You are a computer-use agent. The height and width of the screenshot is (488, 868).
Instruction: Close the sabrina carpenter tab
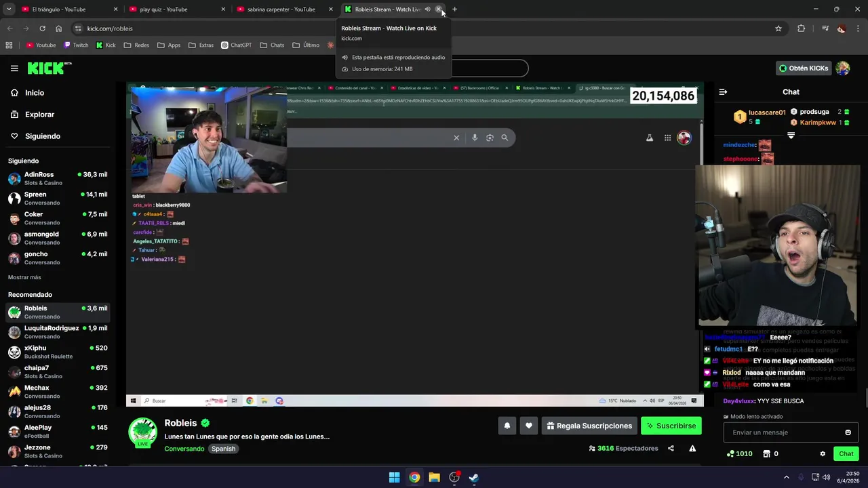pos(331,9)
